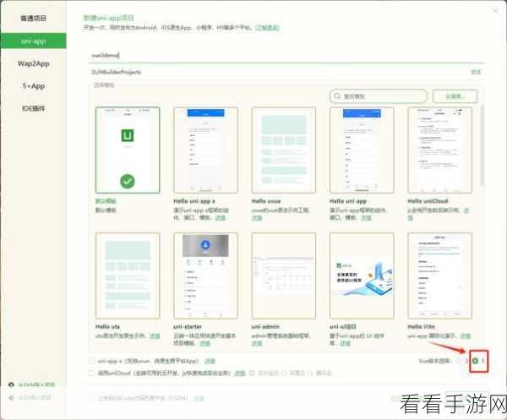The width and height of the screenshot is (507, 420).
Task: Tick the upload to GitCode checkbox
Action: point(91,398)
